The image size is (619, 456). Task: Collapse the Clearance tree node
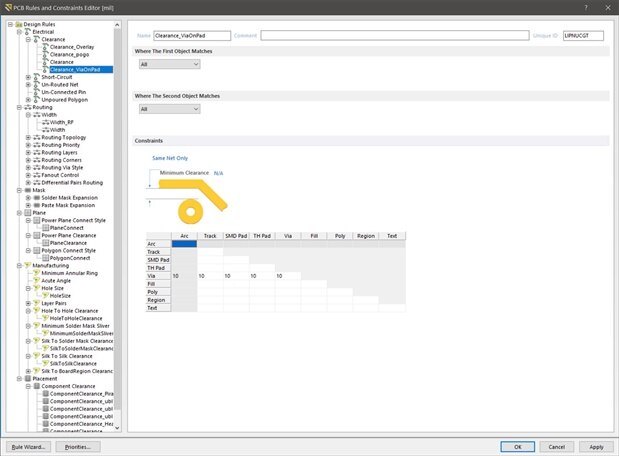(x=28, y=39)
